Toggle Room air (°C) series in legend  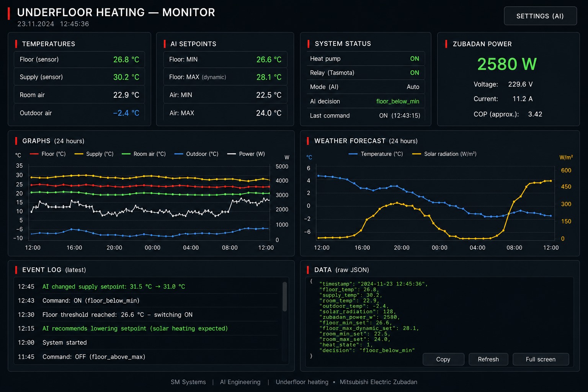tap(144, 154)
